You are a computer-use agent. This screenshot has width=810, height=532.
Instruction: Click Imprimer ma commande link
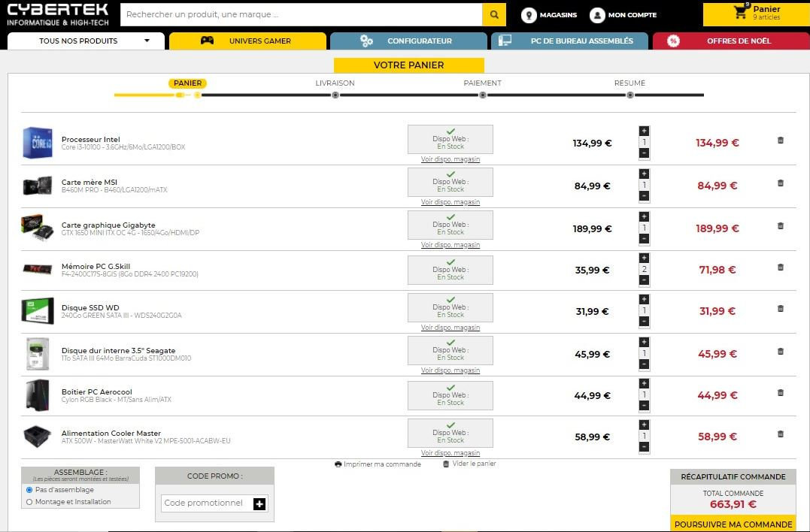(x=378, y=464)
